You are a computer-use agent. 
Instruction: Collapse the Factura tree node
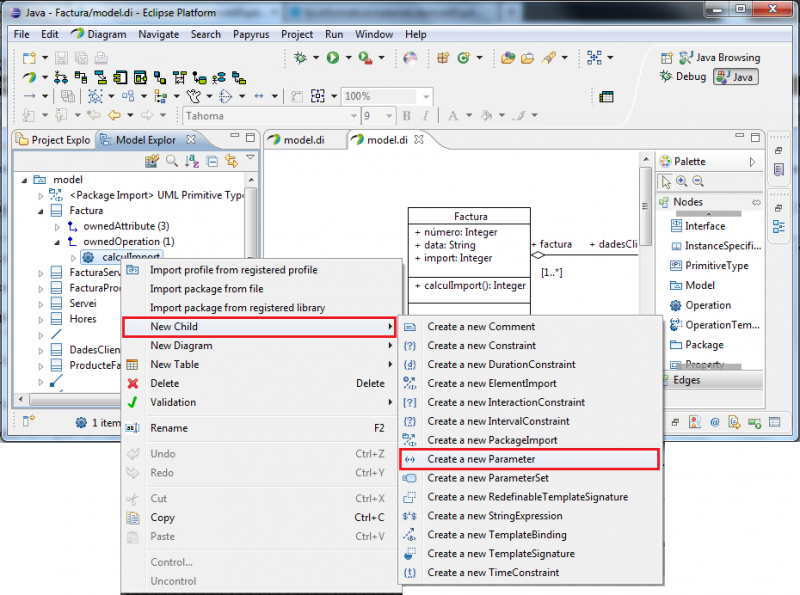point(41,211)
